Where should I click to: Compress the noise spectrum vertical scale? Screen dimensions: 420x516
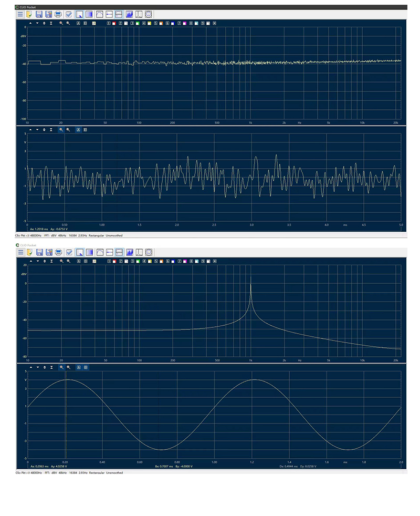pyautogui.click(x=51, y=23)
